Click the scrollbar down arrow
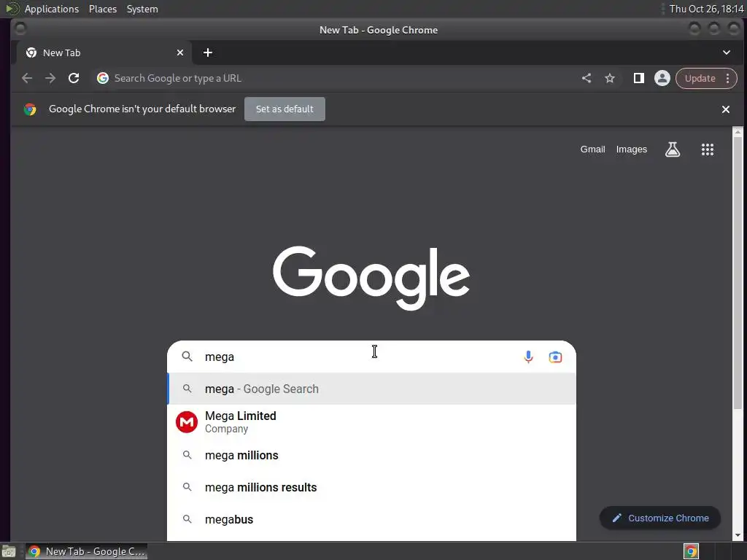The height and width of the screenshot is (560, 747). 738,535
